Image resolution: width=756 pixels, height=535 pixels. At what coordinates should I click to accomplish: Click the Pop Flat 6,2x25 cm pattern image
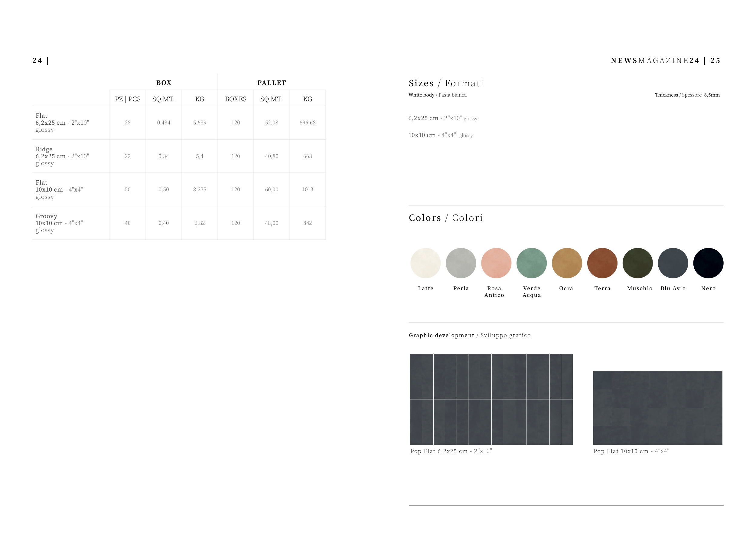pos(491,399)
